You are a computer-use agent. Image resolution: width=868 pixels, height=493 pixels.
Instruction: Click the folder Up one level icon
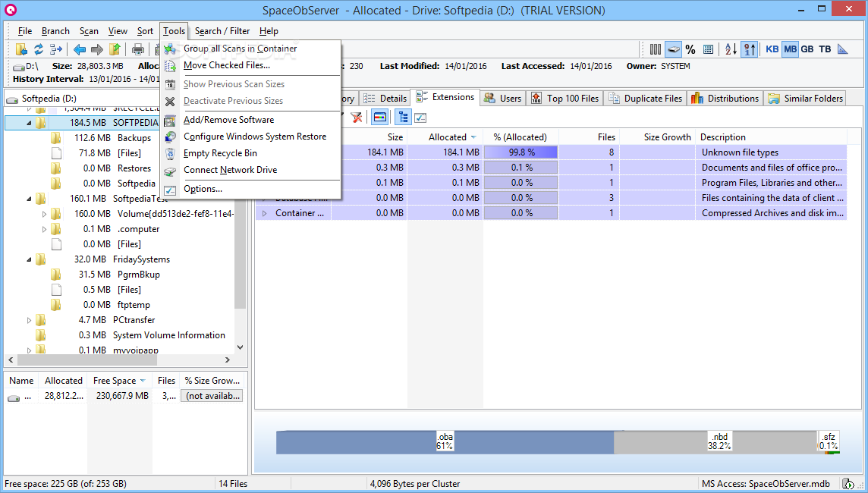pos(115,49)
